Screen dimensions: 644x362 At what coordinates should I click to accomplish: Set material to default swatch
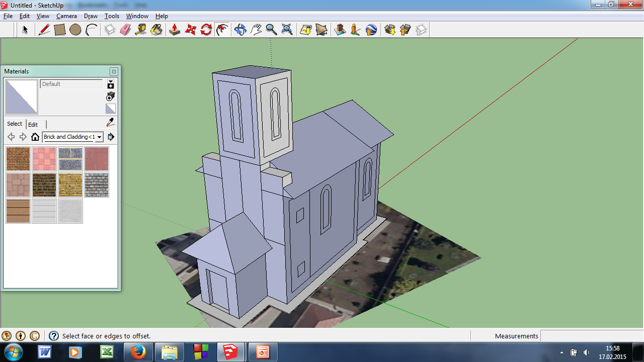111,109
